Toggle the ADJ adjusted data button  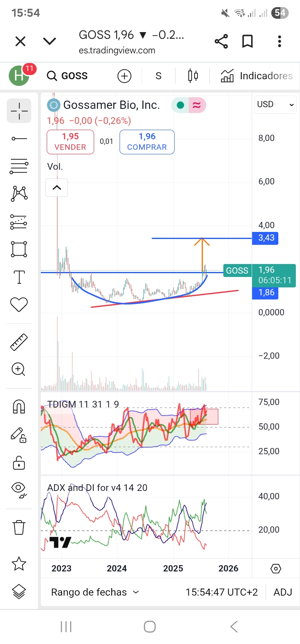click(x=283, y=592)
